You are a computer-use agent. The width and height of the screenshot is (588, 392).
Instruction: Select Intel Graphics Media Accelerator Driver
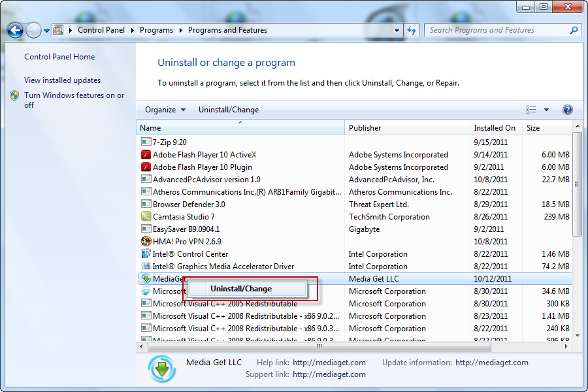click(x=223, y=267)
